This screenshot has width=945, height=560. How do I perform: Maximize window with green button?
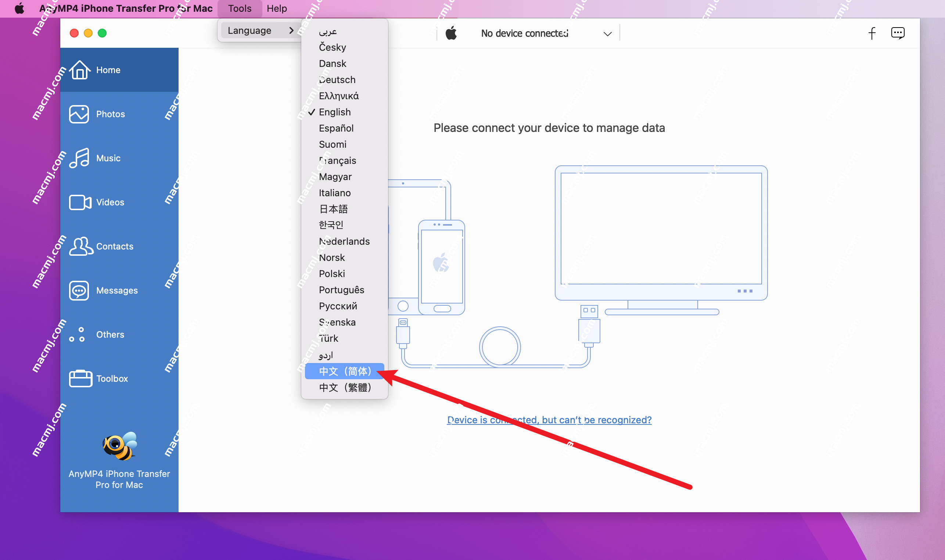coord(102,33)
